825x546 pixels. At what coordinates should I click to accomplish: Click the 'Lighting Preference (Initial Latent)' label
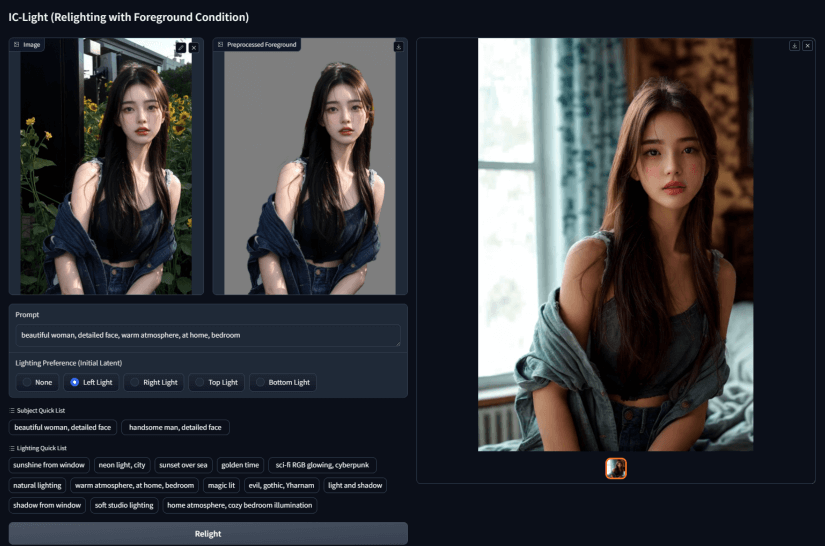[x=68, y=363]
